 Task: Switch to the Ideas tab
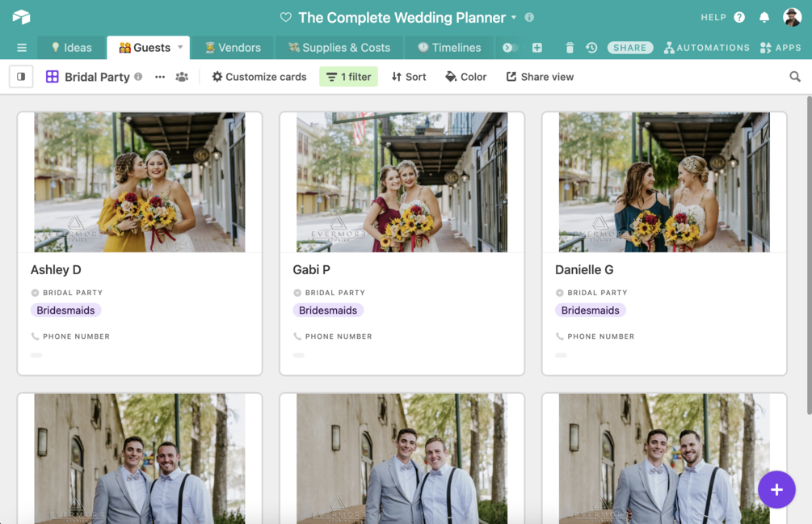tap(71, 48)
